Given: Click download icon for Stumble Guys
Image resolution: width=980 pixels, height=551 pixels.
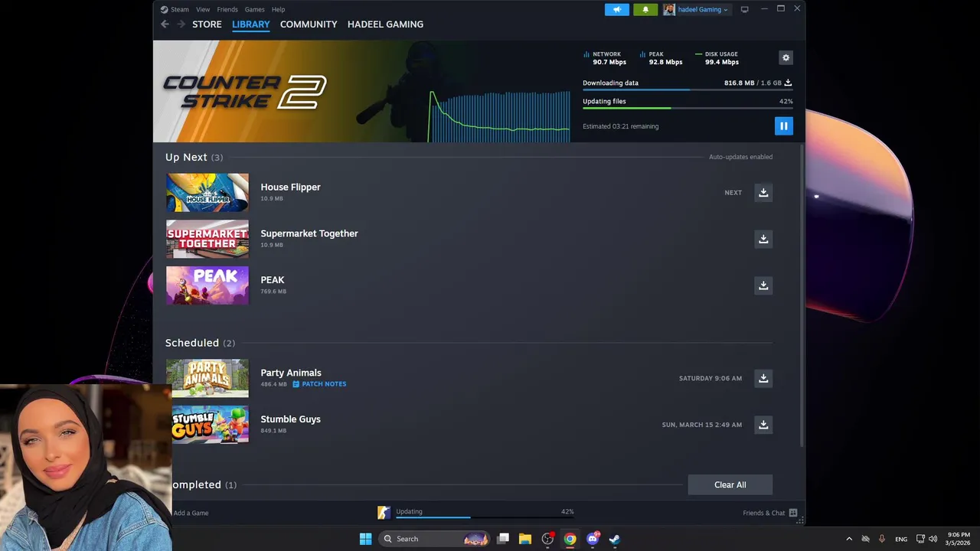Looking at the screenshot, I should 763,425.
